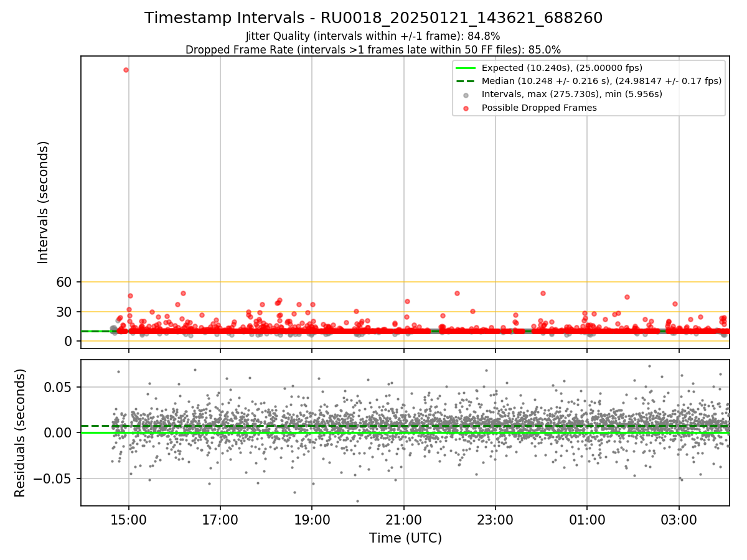Click the 'Intervals (seconds)' y-axis label
The image size is (747, 560).
pyautogui.click(x=44, y=202)
